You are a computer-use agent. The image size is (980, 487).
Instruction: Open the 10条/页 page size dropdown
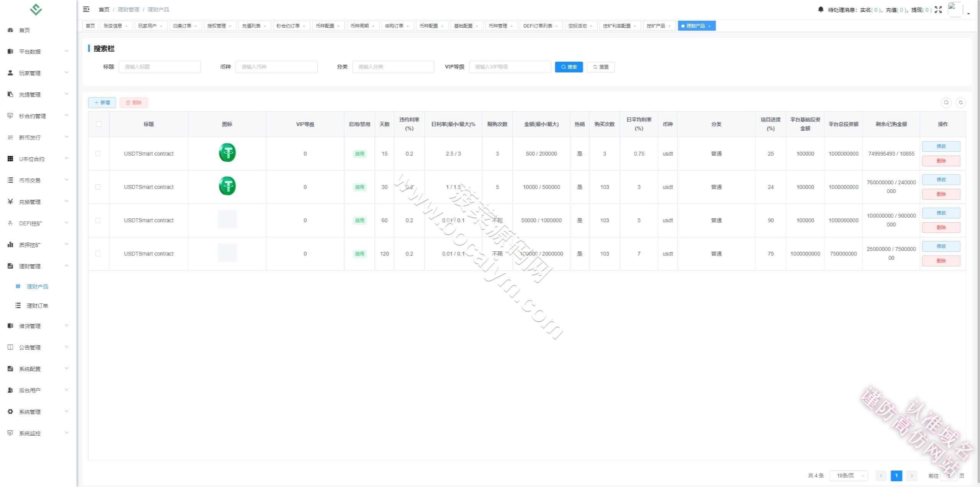(x=848, y=476)
